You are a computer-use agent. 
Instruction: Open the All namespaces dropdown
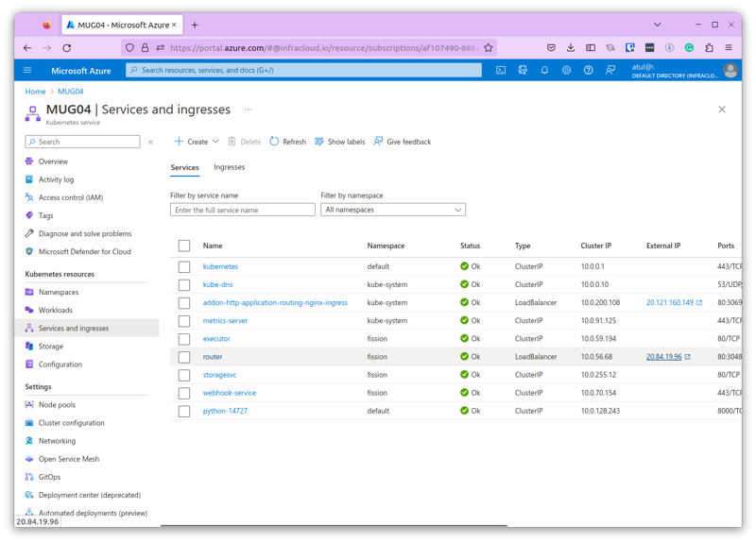pyautogui.click(x=392, y=210)
